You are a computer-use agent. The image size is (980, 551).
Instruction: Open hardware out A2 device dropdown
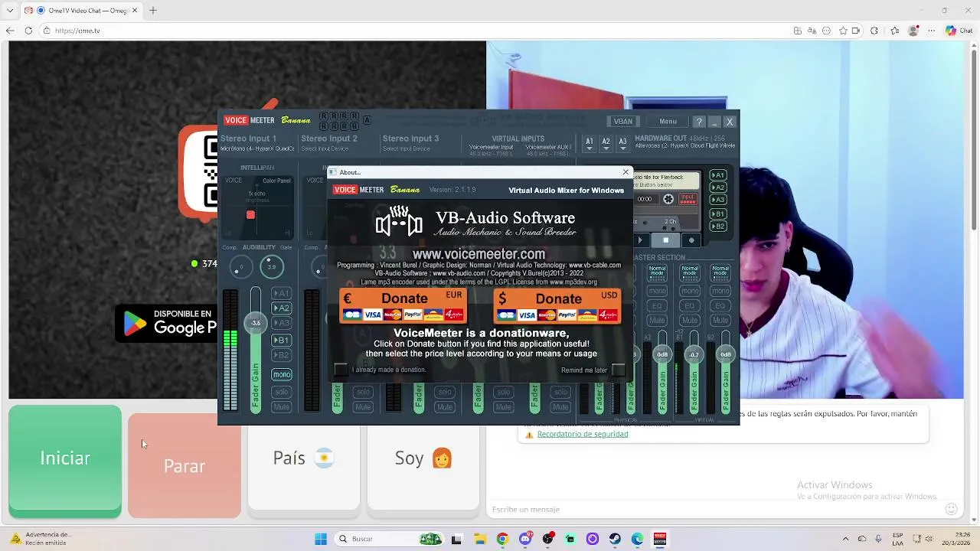pyautogui.click(x=606, y=144)
